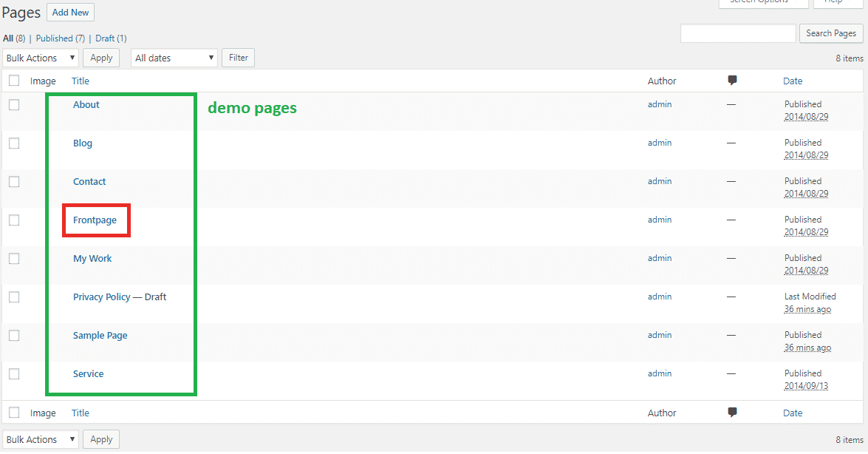The width and height of the screenshot is (868, 454).
Task: Click admin author link in My Work row
Action: 659,258
